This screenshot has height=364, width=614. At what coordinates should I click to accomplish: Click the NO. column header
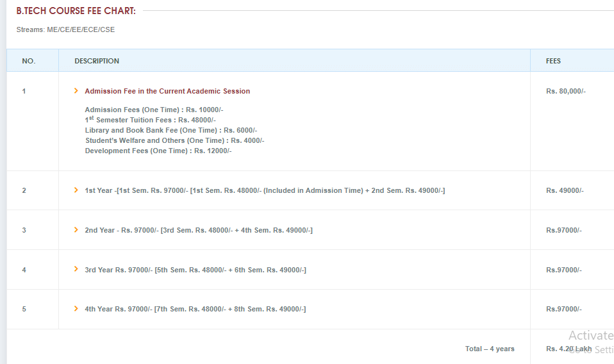[x=29, y=61]
